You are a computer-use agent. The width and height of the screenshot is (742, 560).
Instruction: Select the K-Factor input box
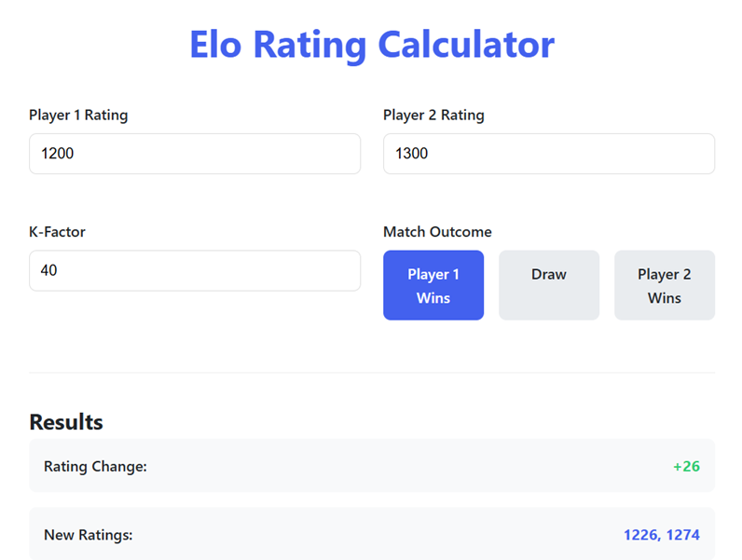pyautogui.click(x=194, y=270)
